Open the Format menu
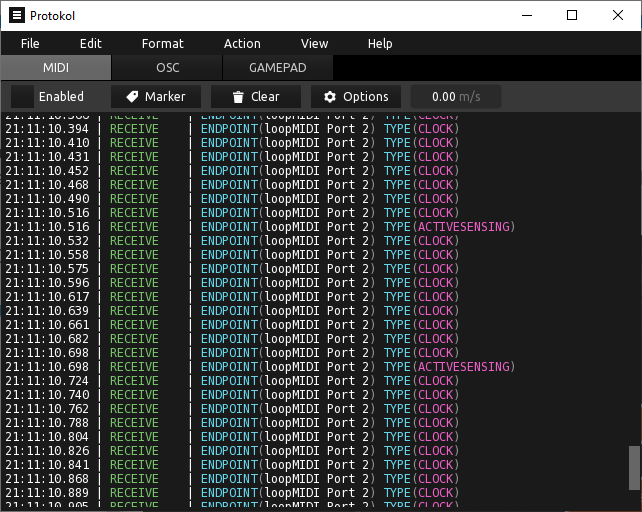Viewport: 642px width, 512px height. pos(163,43)
